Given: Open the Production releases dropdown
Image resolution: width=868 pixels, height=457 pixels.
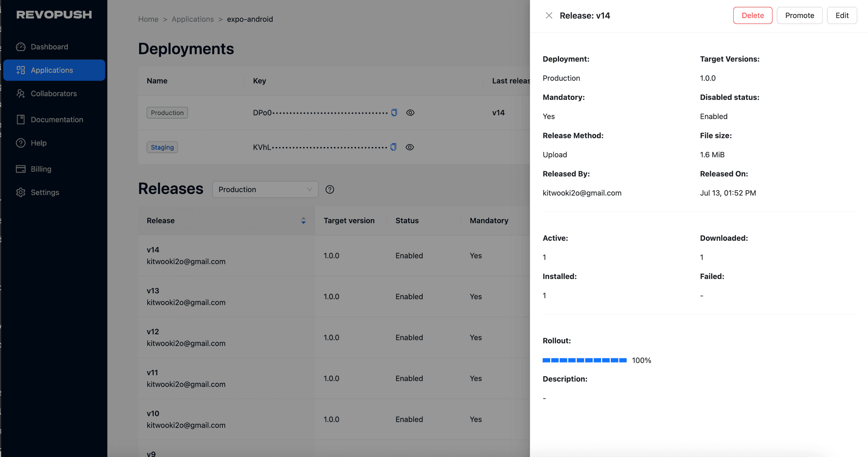Looking at the screenshot, I should (265, 190).
